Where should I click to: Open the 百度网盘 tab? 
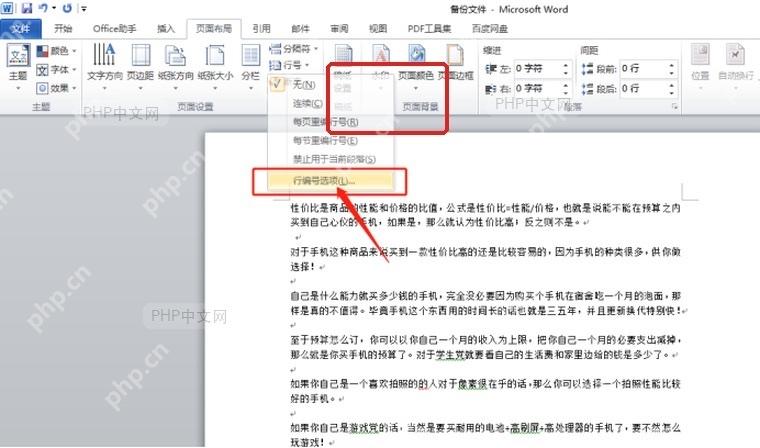pyautogui.click(x=490, y=29)
